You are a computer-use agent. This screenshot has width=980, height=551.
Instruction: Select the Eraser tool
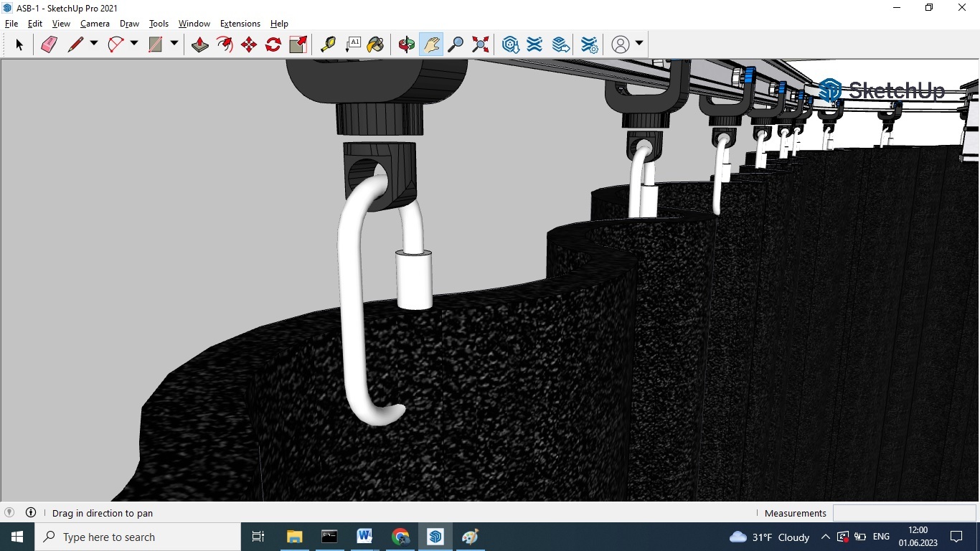pyautogui.click(x=49, y=44)
